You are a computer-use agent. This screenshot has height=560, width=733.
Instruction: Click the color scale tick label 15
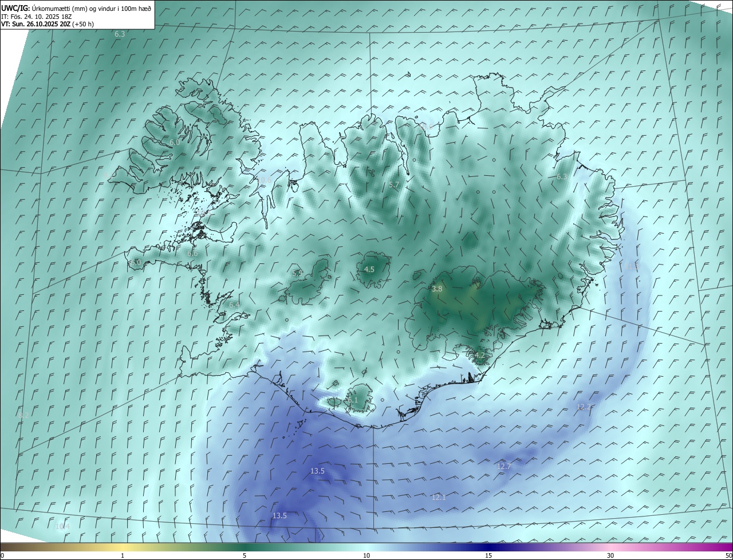click(x=488, y=555)
